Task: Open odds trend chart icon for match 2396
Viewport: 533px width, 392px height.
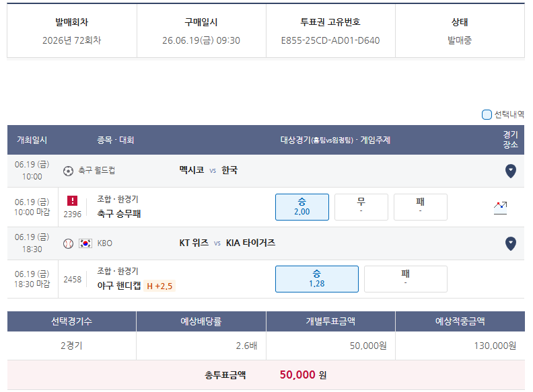Action: [x=501, y=208]
